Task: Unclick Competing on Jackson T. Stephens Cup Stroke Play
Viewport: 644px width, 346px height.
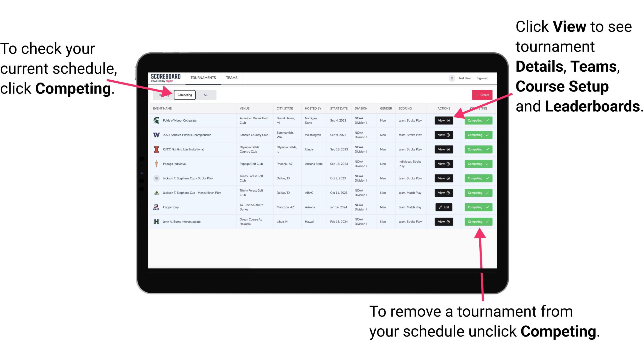Action: click(x=477, y=178)
